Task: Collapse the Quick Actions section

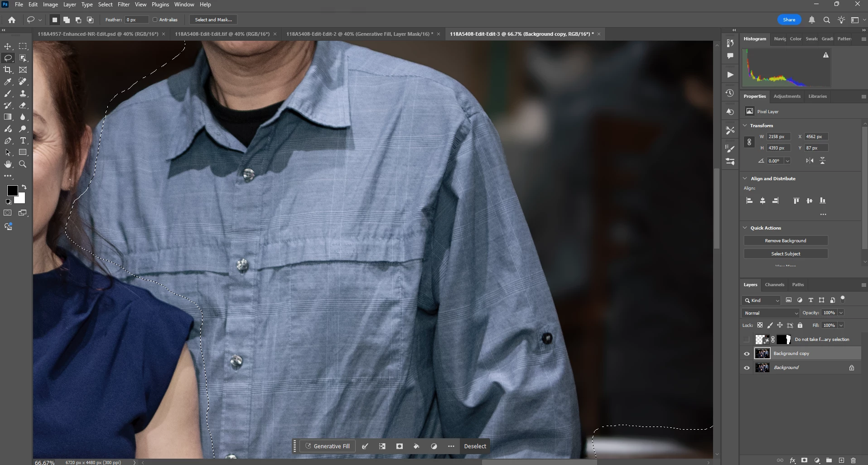Action: pyautogui.click(x=745, y=228)
